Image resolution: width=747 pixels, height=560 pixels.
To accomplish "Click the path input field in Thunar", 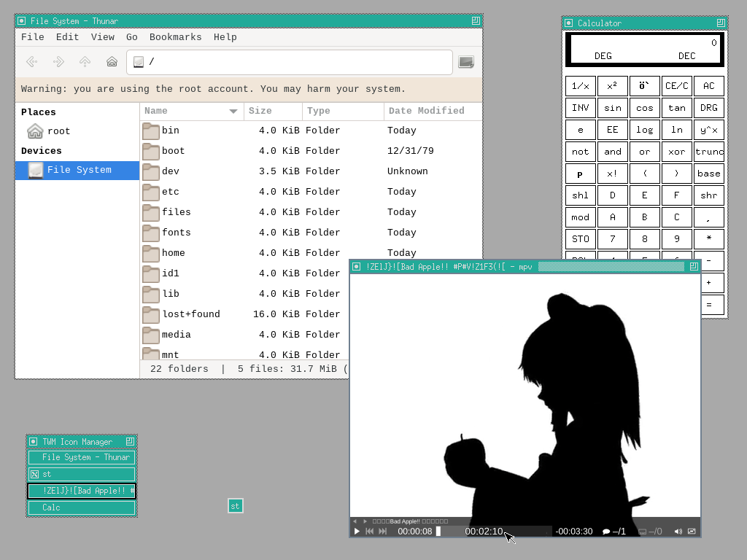I will pos(292,62).
